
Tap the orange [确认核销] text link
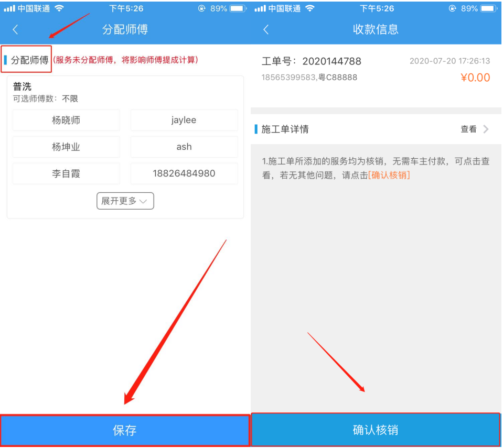[389, 175]
